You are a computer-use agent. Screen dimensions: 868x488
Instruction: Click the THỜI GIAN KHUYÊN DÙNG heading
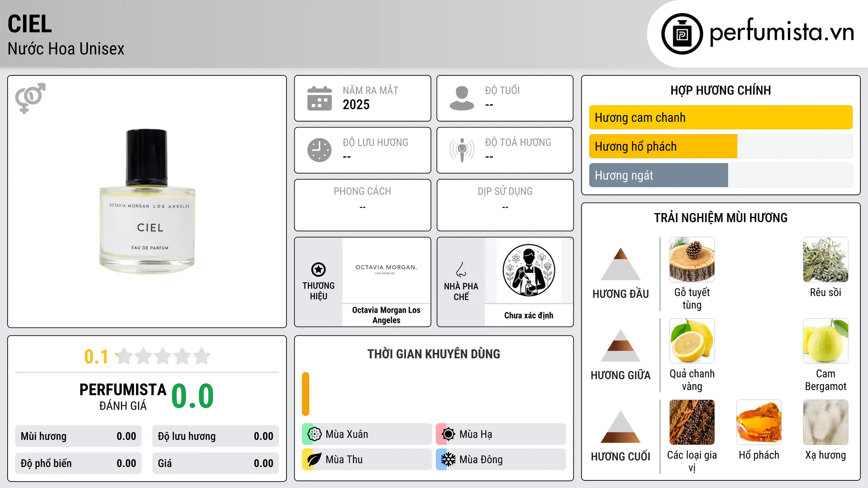click(434, 354)
